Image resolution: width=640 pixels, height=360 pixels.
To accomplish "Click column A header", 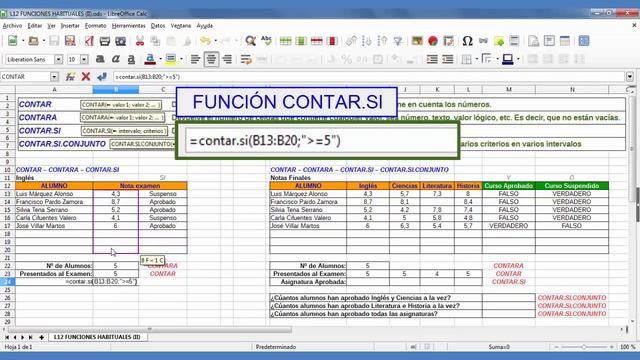I will (x=54, y=89).
